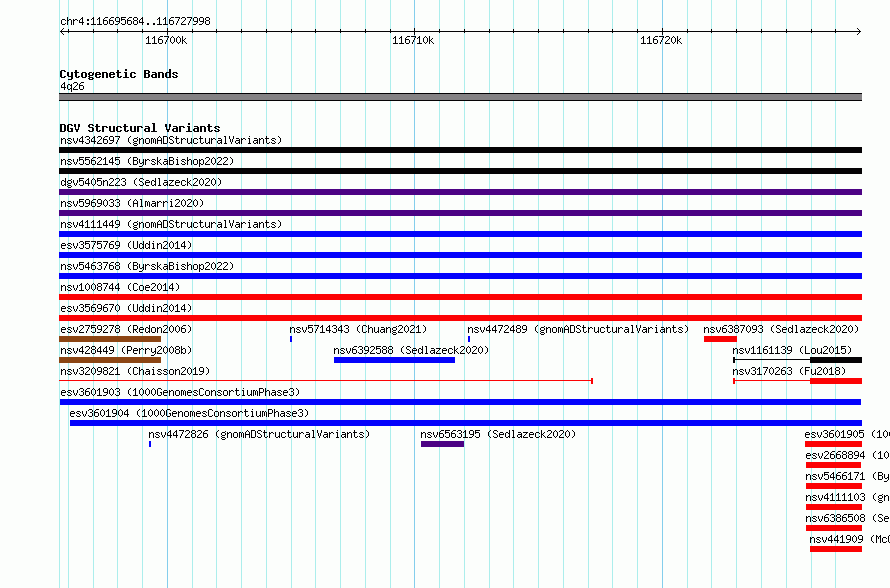Click the purple bar under dgv5405n223
The width and height of the screenshot is (890, 588).
(460, 192)
